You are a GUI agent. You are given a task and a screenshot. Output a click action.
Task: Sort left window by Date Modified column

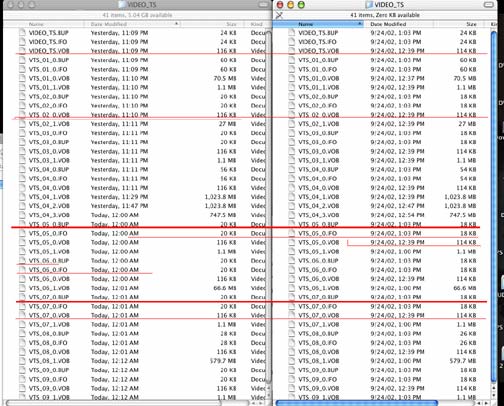click(x=132, y=24)
